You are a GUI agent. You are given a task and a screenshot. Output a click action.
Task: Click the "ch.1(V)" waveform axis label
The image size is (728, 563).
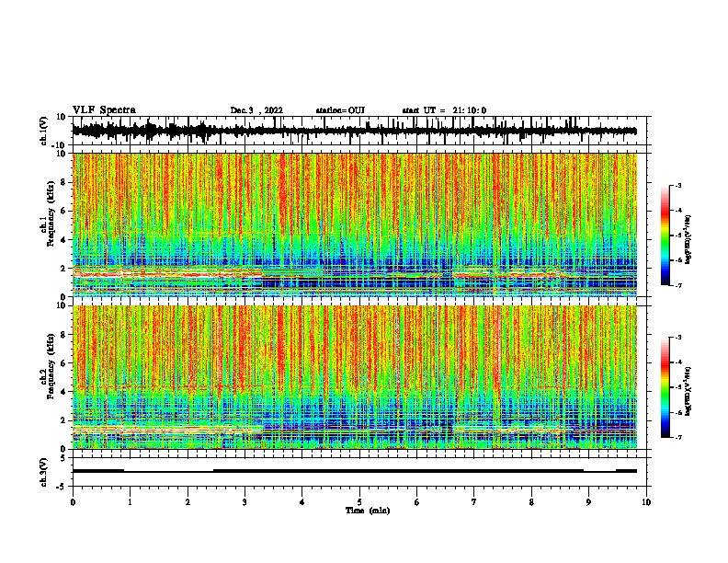pos(44,132)
